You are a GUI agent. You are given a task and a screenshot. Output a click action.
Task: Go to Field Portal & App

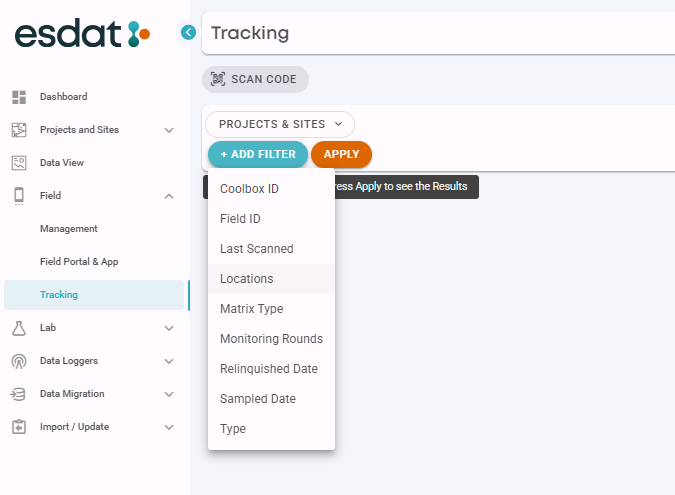click(79, 262)
